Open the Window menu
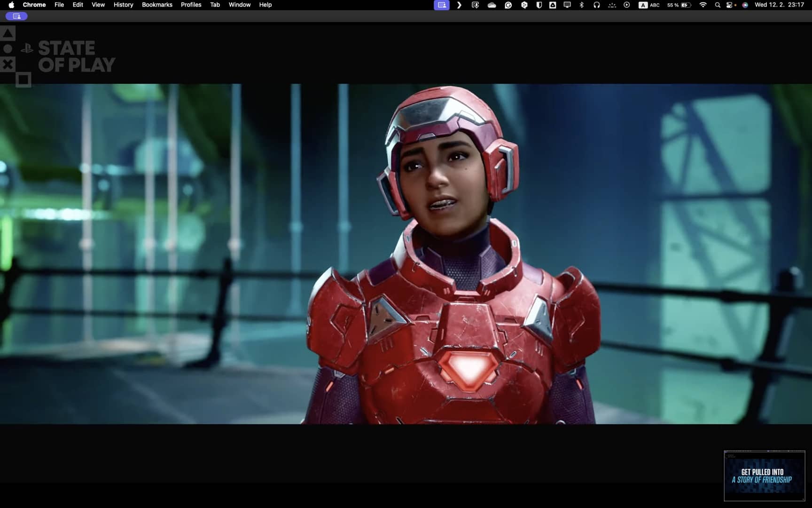This screenshot has height=508, width=812. coord(240,5)
